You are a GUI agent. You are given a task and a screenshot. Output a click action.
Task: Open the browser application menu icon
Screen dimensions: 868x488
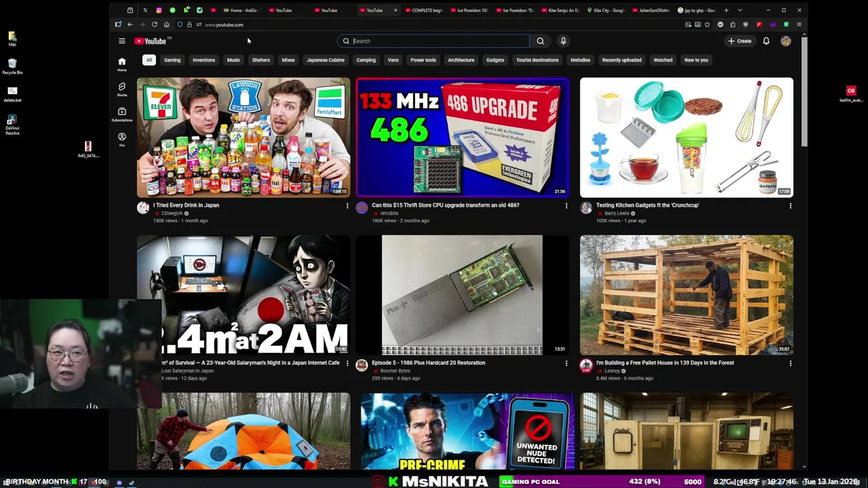pyautogui.click(x=799, y=24)
